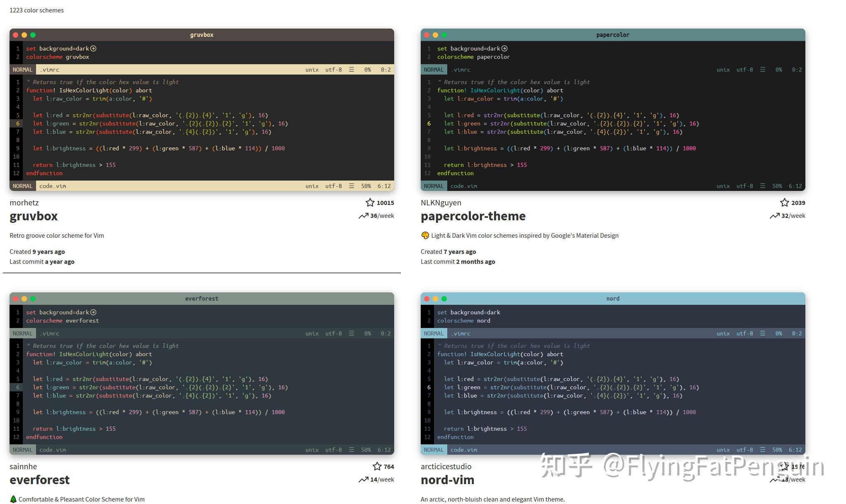
Task: Open the nord-vim repository link
Action: pyautogui.click(x=447, y=480)
